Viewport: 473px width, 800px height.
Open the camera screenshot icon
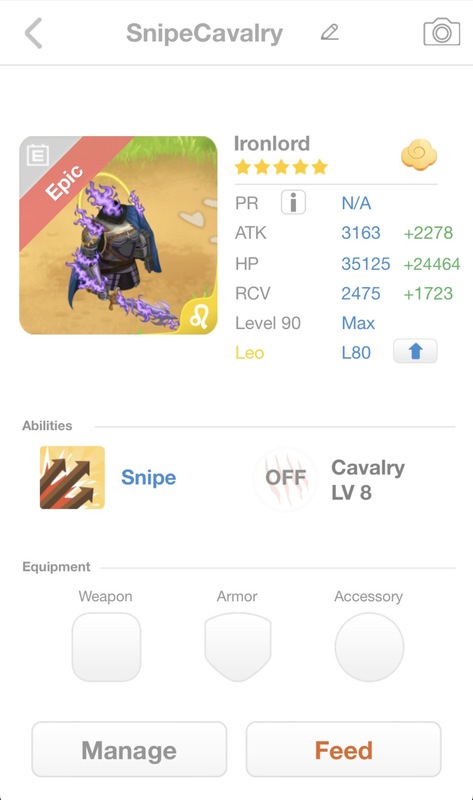(x=441, y=32)
